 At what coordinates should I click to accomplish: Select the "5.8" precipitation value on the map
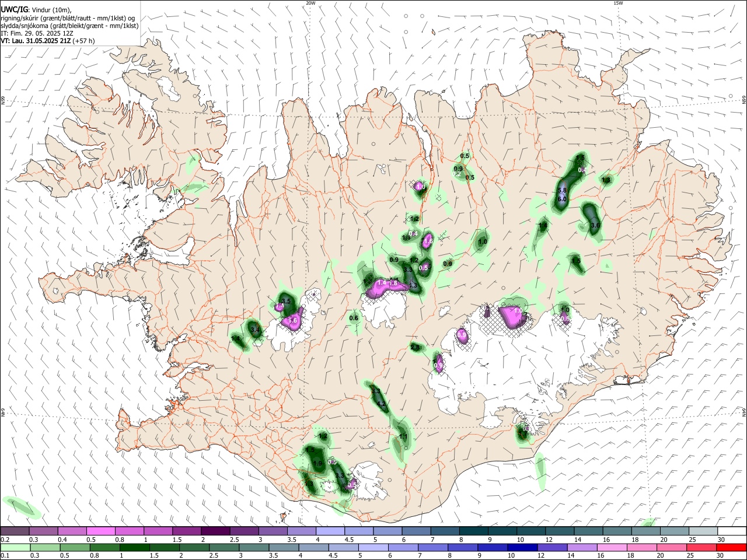click(x=563, y=191)
